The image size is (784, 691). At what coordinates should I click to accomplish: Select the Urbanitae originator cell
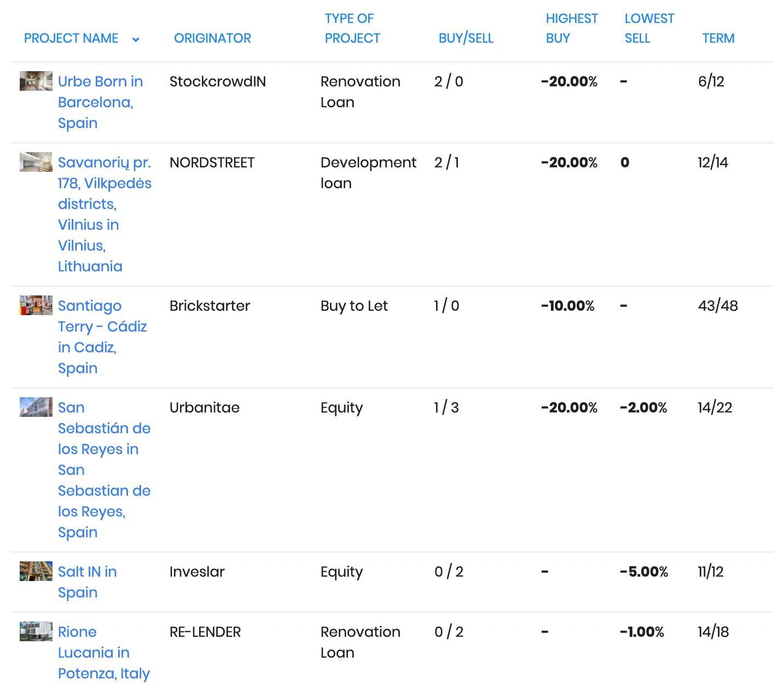[205, 408]
